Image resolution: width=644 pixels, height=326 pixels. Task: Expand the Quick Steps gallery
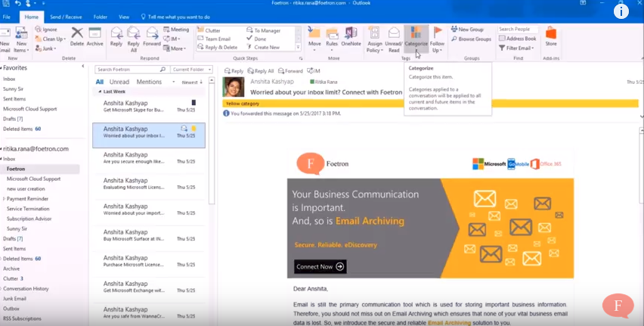(298, 48)
